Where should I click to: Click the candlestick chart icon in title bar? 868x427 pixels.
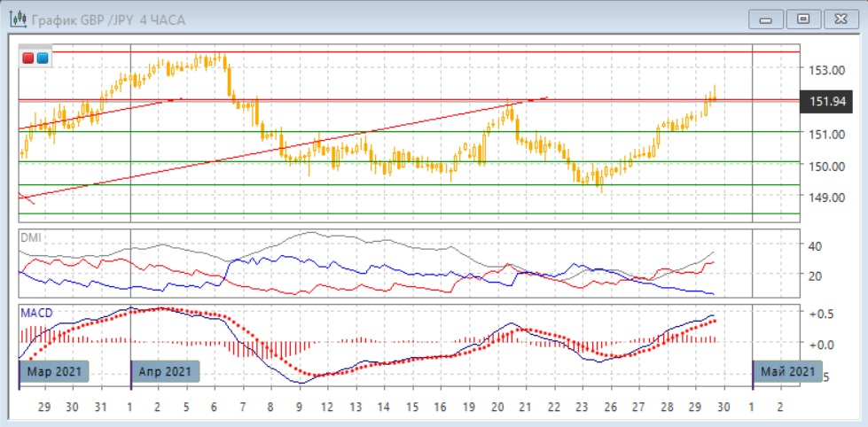click(17, 19)
